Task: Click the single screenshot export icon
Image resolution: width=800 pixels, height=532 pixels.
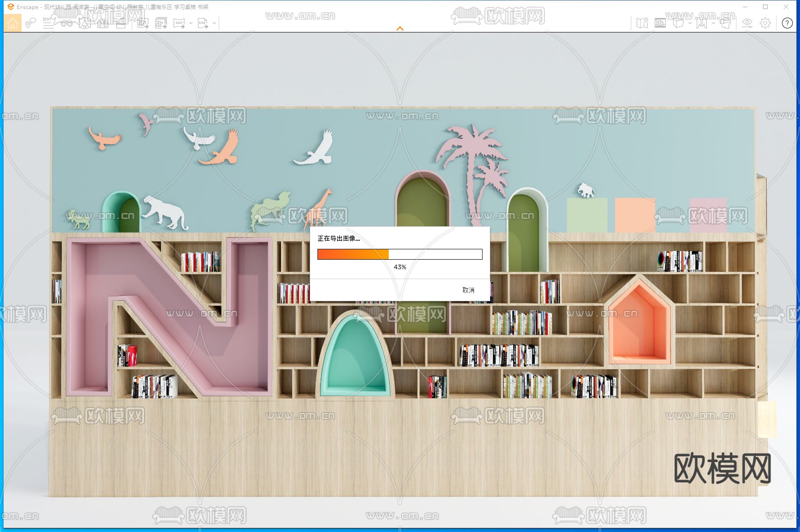Action: click(x=143, y=23)
